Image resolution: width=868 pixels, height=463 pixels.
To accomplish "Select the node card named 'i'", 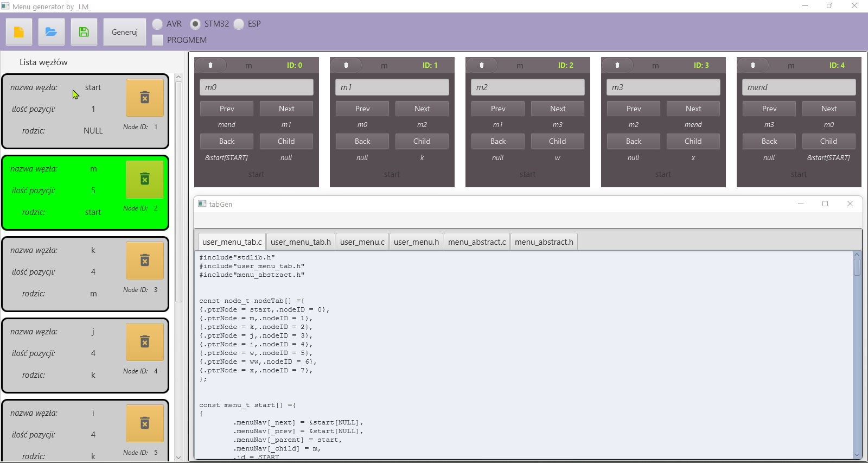I will tap(85, 432).
